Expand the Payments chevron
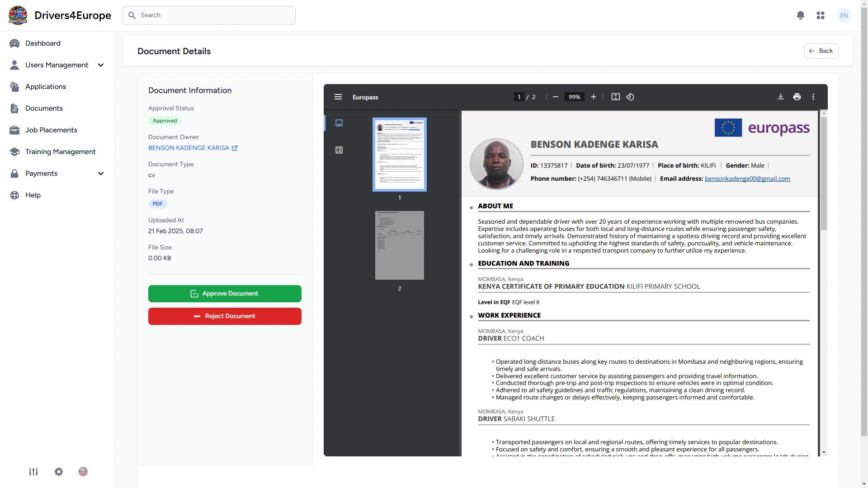 click(x=101, y=174)
